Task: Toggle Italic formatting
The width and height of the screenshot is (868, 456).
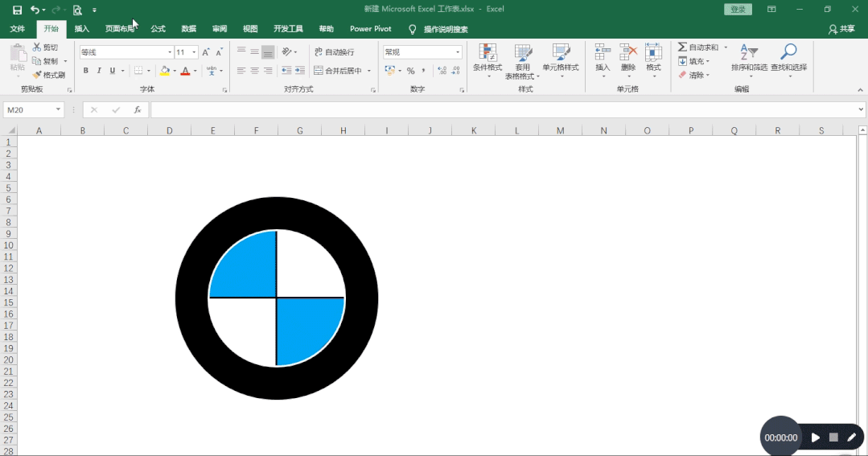Action: (99, 70)
